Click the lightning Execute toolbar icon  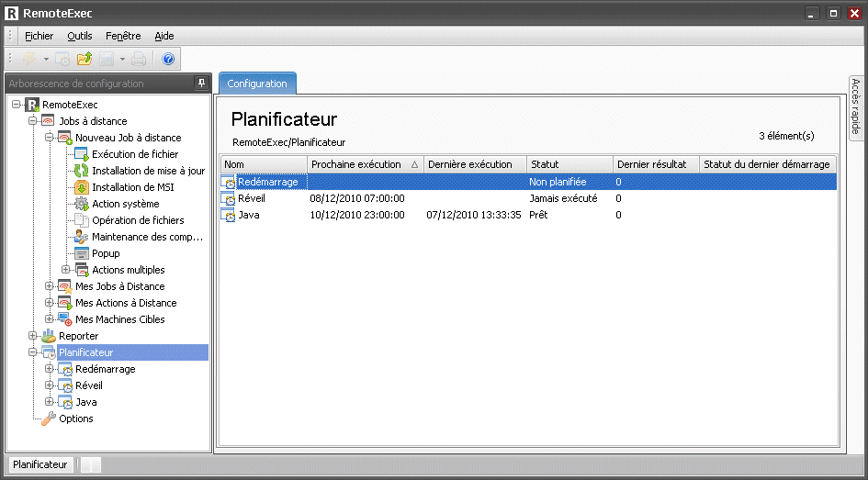pos(28,59)
